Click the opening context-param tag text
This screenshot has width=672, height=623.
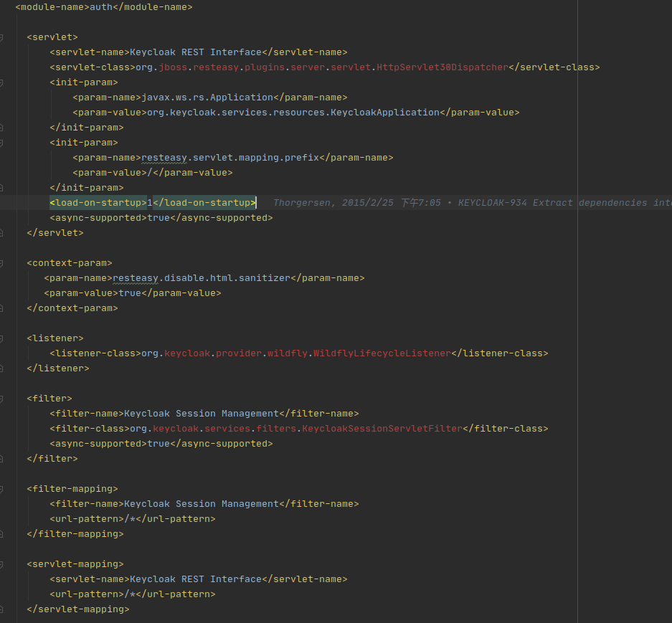tap(70, 263)
